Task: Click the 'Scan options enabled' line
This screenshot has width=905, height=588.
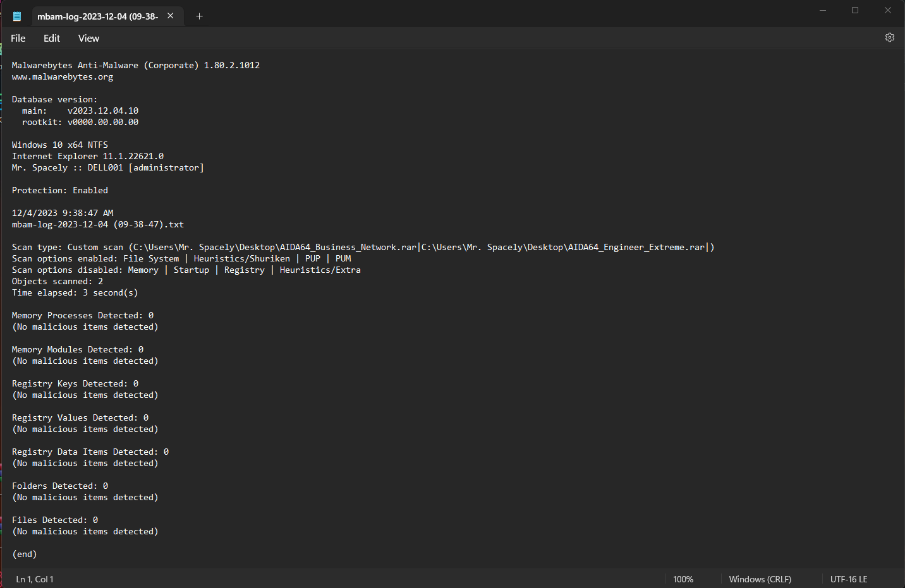Action: click(181, 259)
